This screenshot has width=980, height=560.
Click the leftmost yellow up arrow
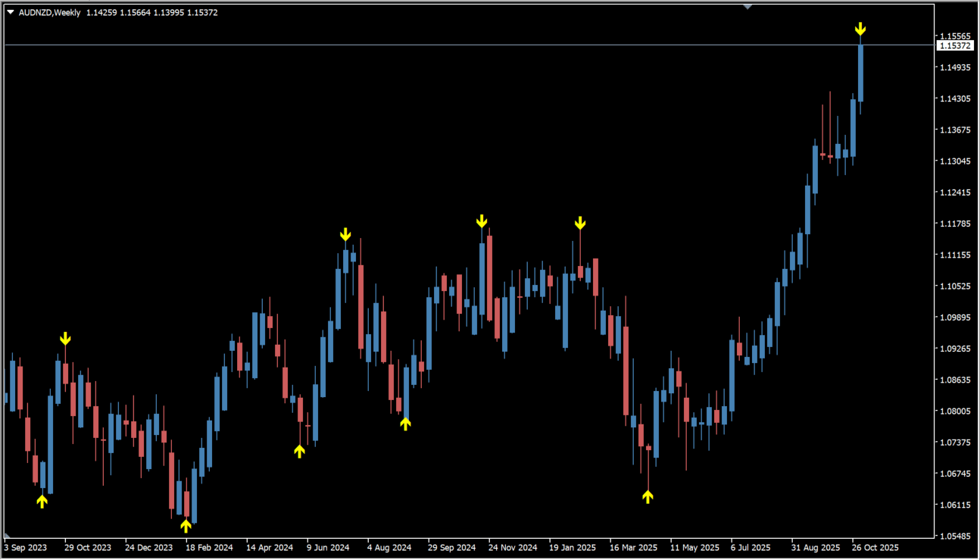42,501
